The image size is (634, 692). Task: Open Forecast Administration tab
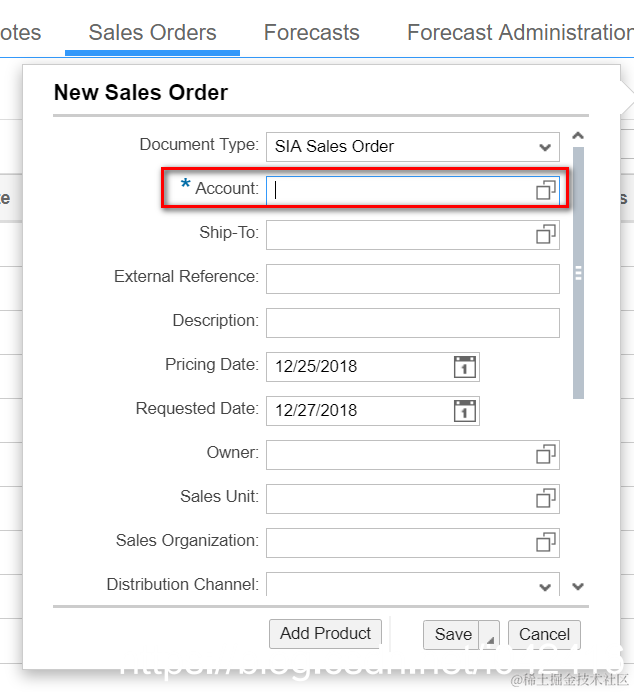tap(520, 33)
